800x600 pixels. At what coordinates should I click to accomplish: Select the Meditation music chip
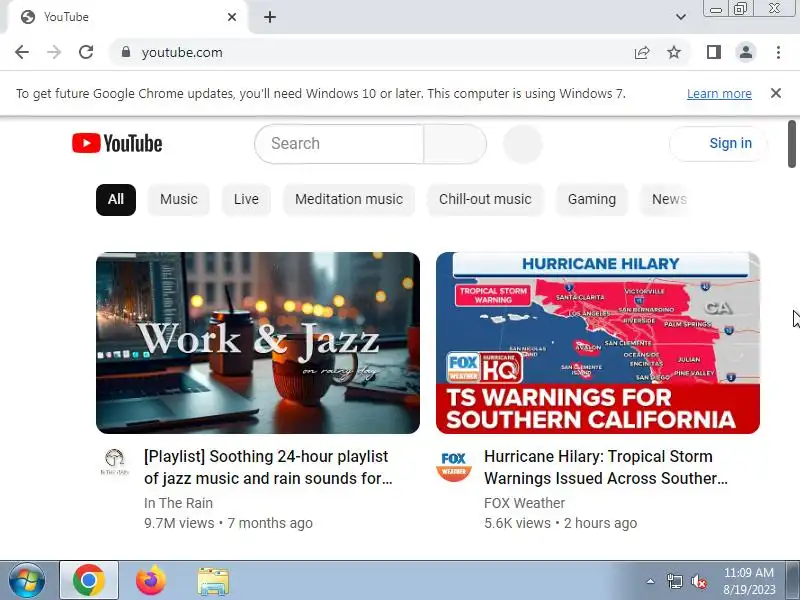pos(349,199)
